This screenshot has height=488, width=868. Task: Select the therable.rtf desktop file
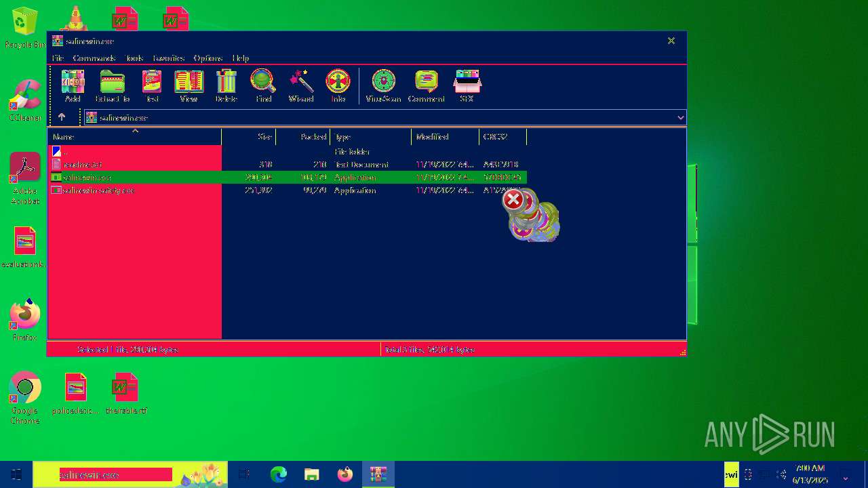point(125,393)
